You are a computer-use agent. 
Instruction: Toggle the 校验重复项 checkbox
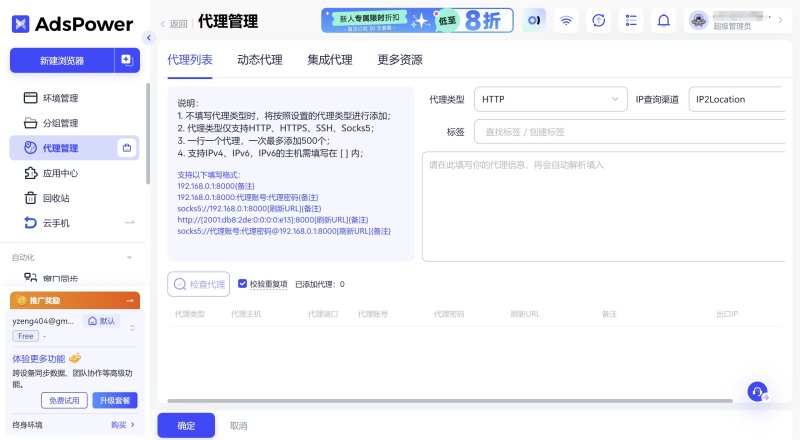point(242,284)
